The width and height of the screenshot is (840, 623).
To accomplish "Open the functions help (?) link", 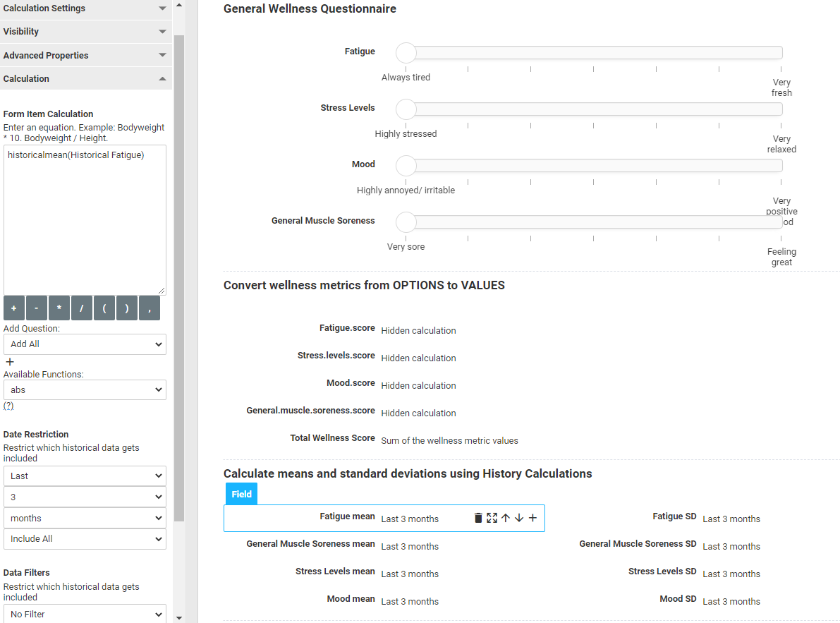I will (8, 406).
